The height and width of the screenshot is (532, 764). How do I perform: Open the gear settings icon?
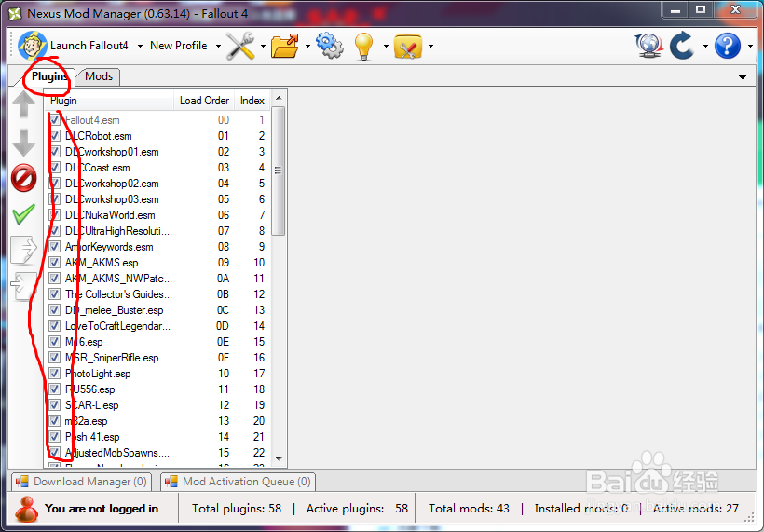click(x=330, y=46)
